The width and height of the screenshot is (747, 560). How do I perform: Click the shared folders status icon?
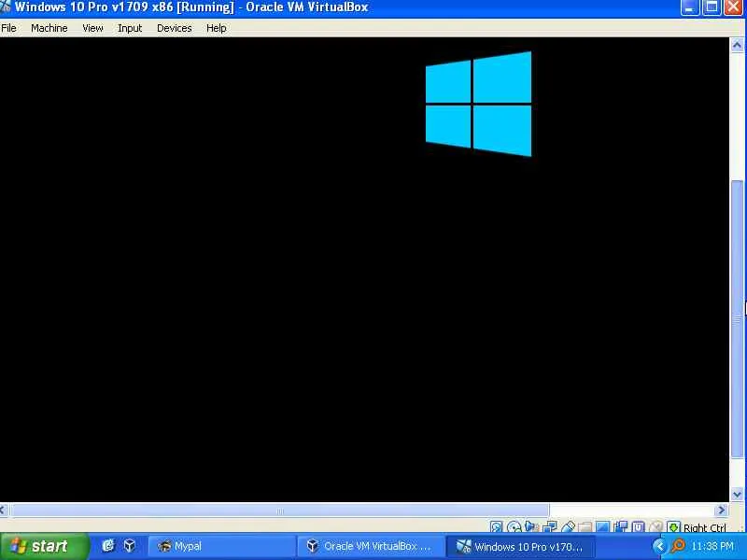click(x=585, y=526)
